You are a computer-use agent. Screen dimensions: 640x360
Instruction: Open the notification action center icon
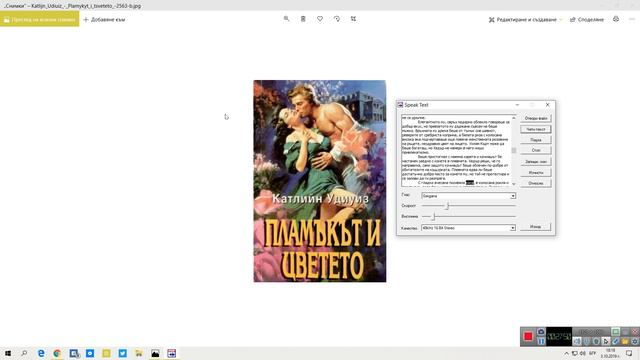tap(629, 353)
